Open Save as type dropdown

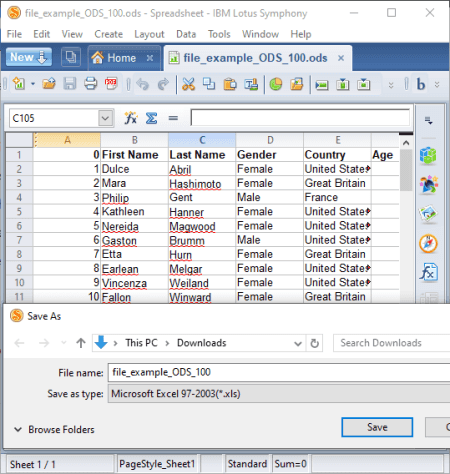(x=279, y=394)
